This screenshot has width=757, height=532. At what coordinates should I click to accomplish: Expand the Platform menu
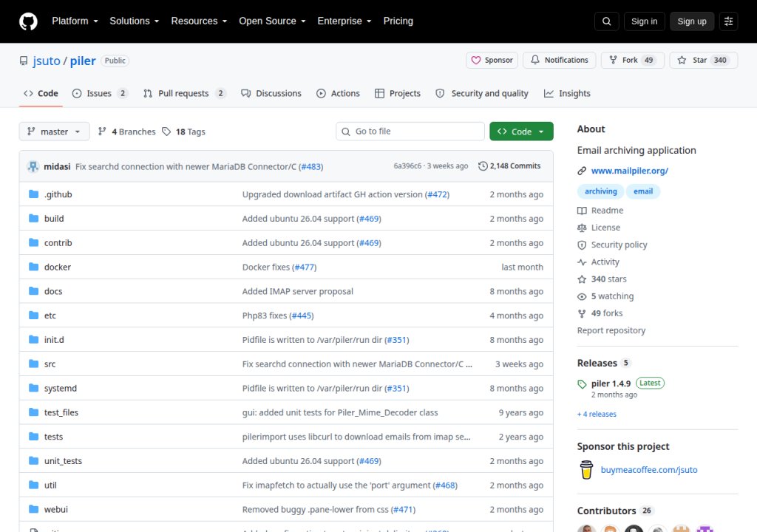(75, 21)
